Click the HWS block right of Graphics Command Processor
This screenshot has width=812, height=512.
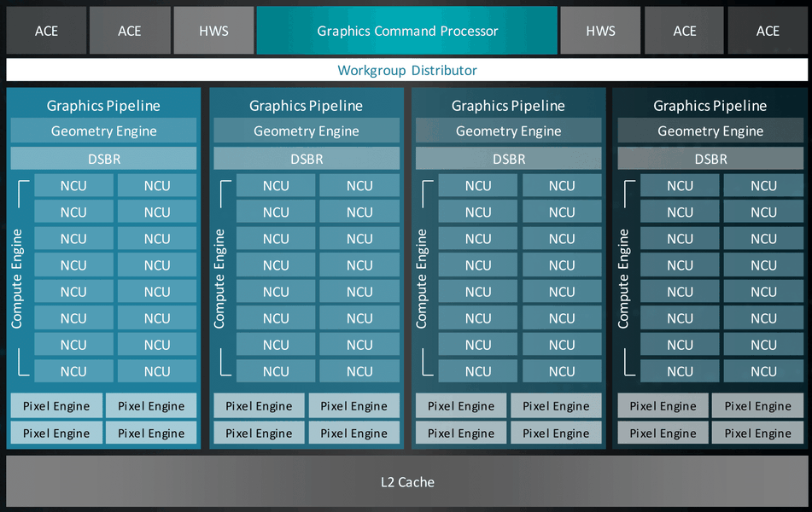tap(601, 31)
